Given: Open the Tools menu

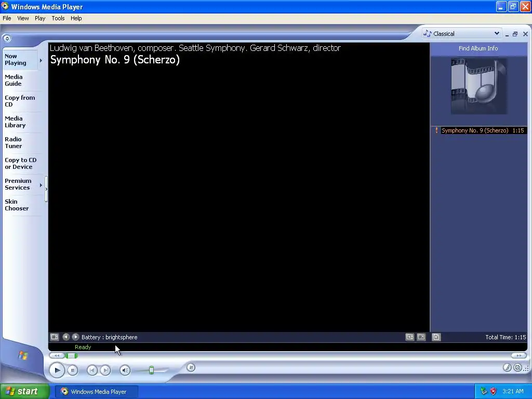Looking at the screenshot, I should (x=58, y=18).
